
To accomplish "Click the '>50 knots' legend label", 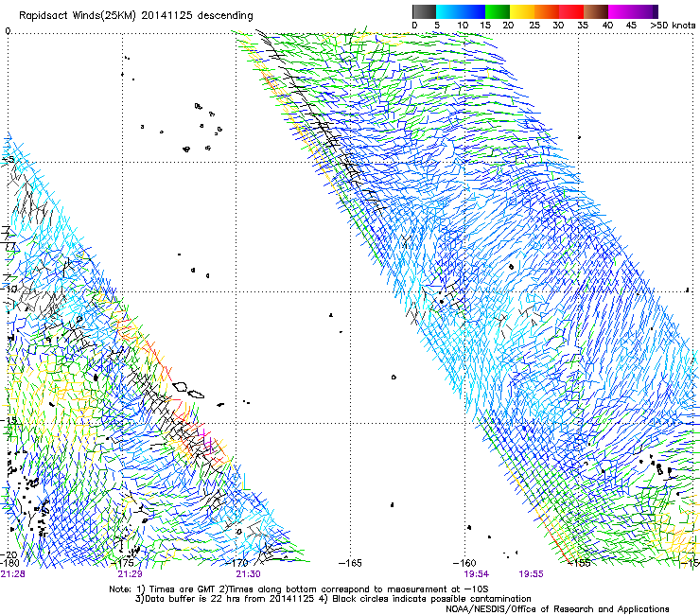I will pyautogui.click(x=673, y=25).
